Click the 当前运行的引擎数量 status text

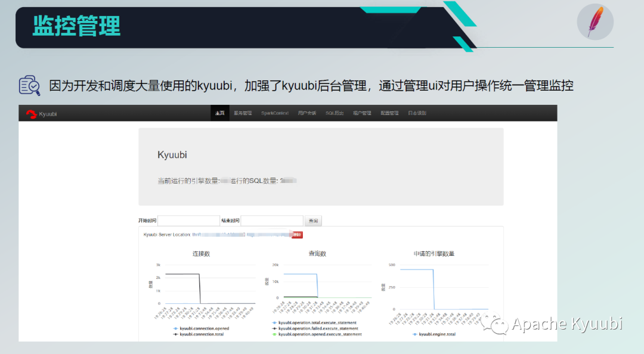coord(188,181)
